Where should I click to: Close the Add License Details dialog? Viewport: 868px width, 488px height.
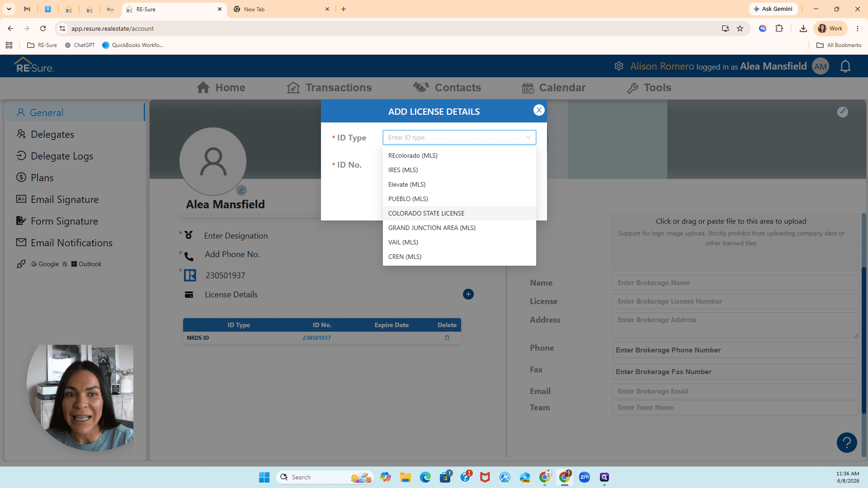[538, 110]
